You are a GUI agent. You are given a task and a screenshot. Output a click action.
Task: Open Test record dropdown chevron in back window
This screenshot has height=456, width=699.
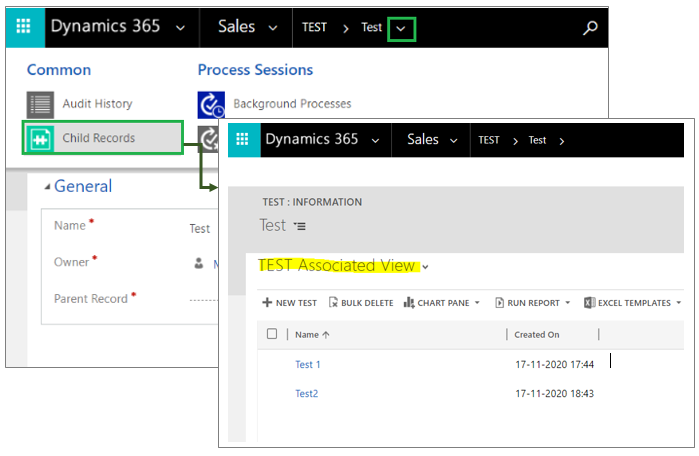(401, 29)
